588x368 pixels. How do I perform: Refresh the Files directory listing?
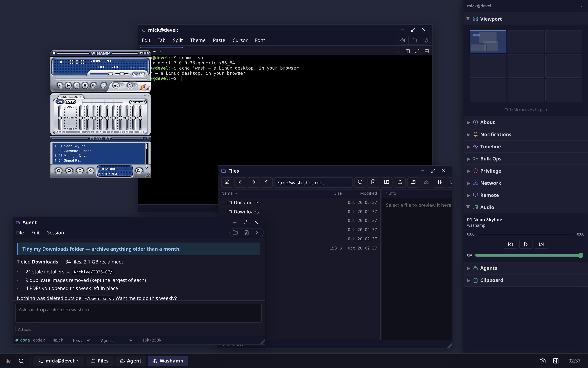click(360, 182)
